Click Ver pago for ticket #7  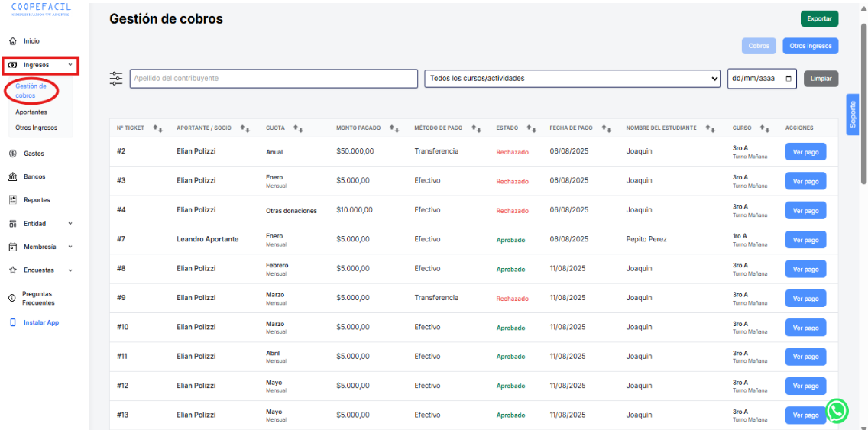[x=805, y=240]
